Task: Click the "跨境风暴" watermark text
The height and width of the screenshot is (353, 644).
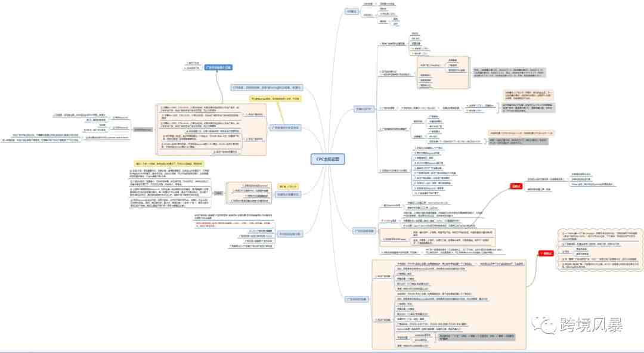Action: 592,326
